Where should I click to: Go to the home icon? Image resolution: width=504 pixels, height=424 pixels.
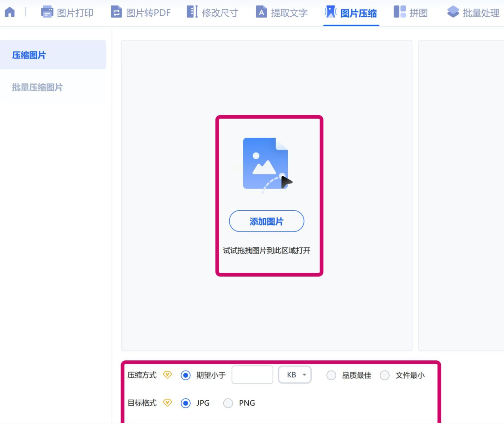coord(10,12)
